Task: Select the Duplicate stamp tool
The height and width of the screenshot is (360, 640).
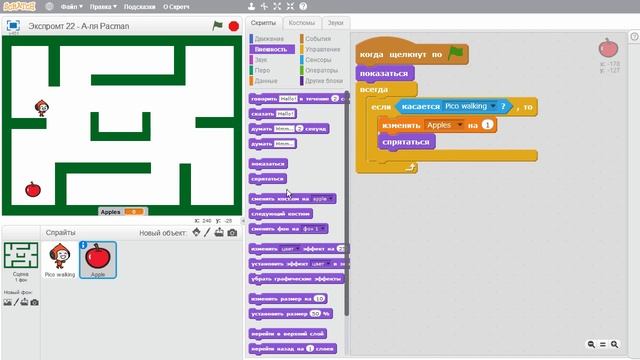Action: pyautogui.click(x=251, y=6)
